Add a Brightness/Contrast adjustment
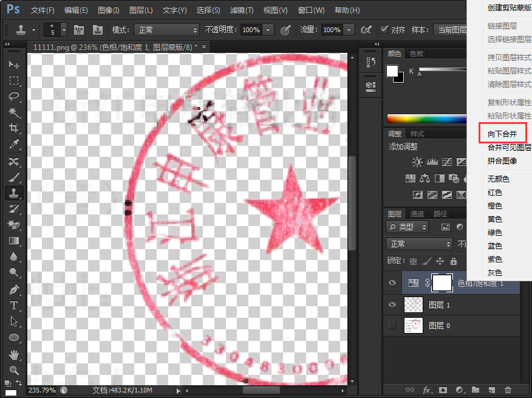Image resolution: width=532 pixels, height=398 pixels. [417, 162]
